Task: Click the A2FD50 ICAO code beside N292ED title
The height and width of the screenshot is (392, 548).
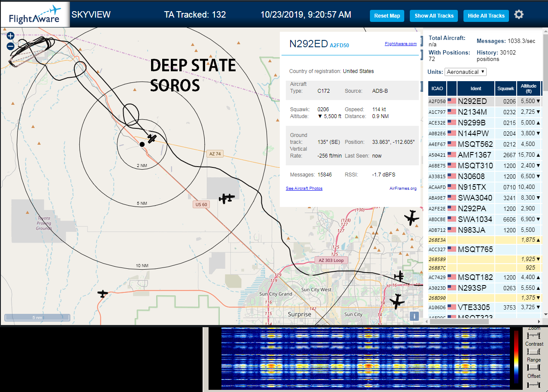Action: (339, 45)
